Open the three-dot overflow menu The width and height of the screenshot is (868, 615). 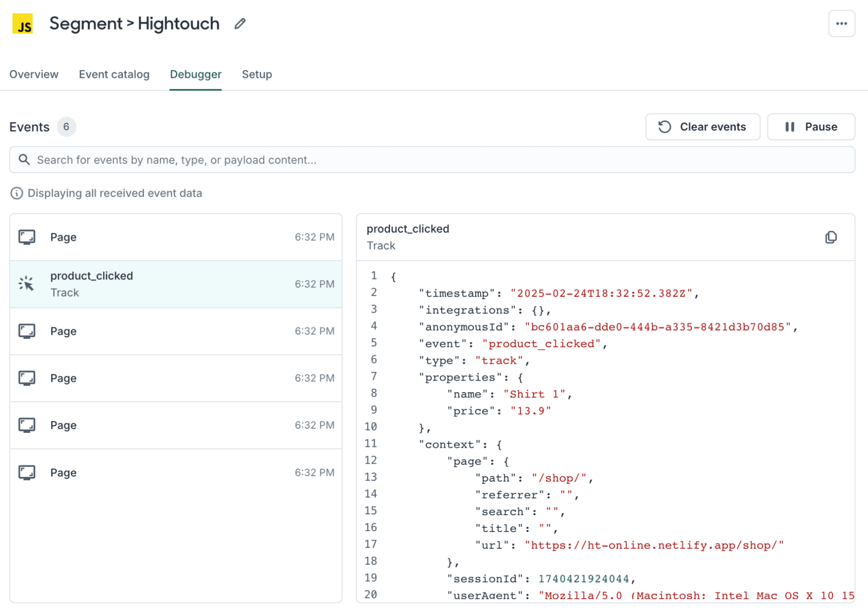pyautogui.click(x=842, y=23)
